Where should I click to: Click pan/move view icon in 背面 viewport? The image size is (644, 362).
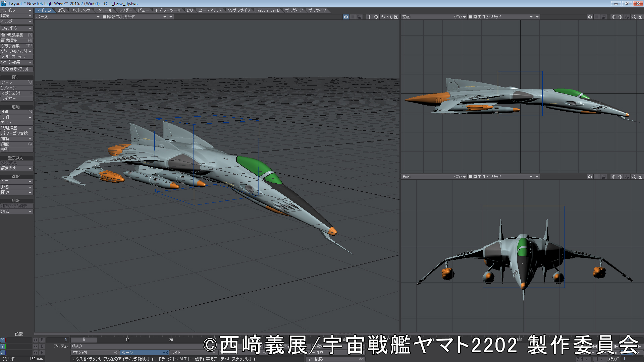click(620, 177)
